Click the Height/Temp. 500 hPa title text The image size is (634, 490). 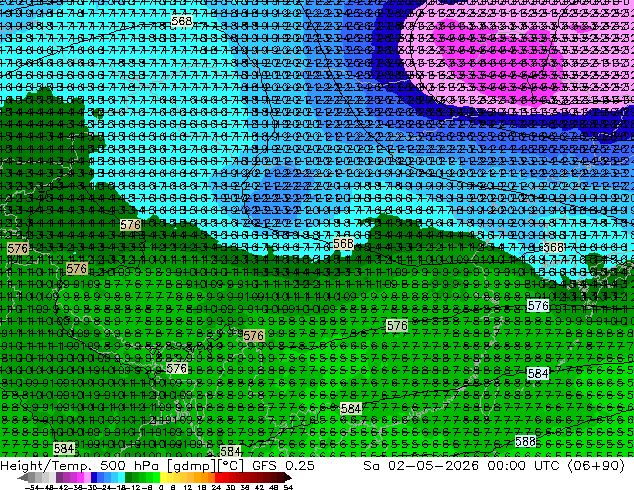coord(81,465)
